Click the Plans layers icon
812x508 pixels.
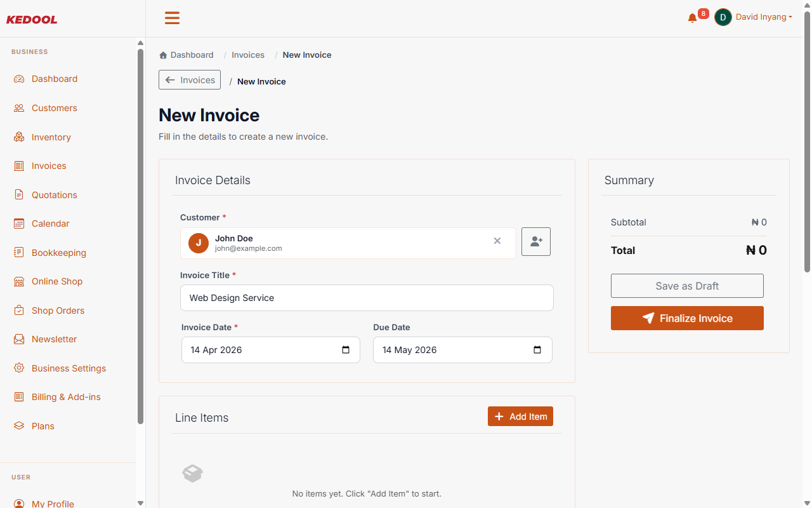click(19, 426)
